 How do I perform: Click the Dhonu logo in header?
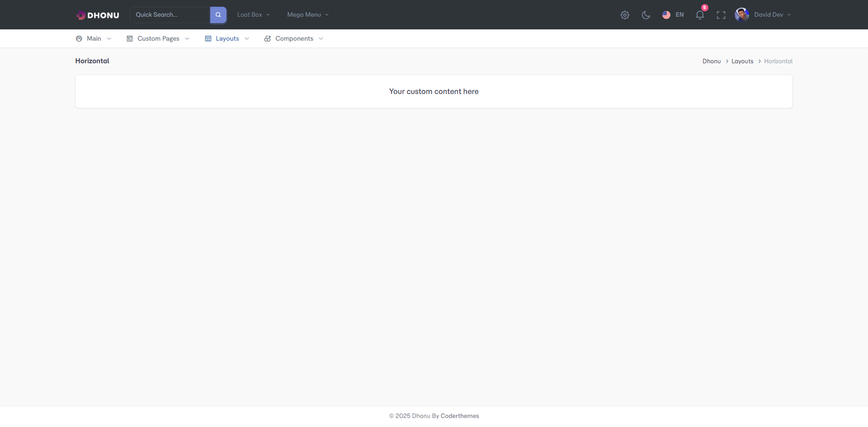click(98, 15)
